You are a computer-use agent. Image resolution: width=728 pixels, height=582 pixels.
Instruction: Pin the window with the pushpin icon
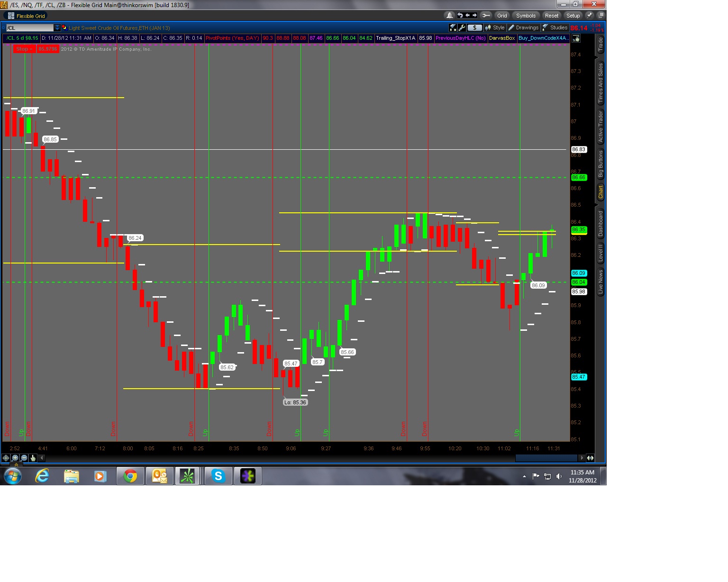(x=590, y=16)
